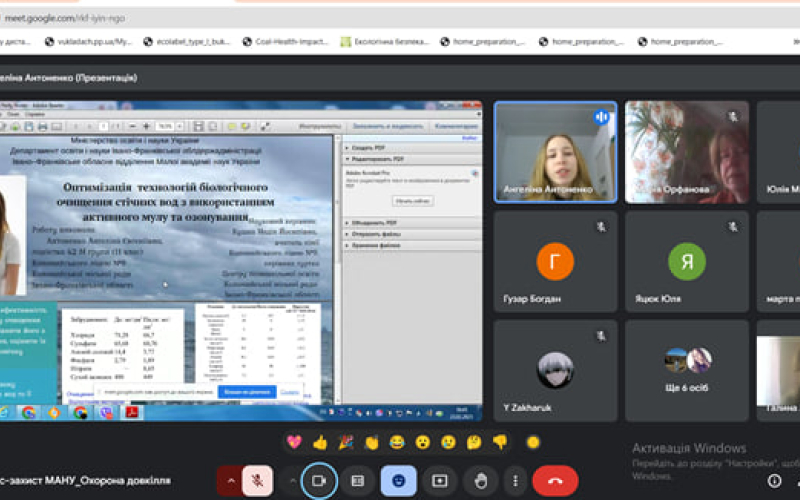The image size is (800, 500).
Task: Send the surprised face reaction
Action: point(422,442)
